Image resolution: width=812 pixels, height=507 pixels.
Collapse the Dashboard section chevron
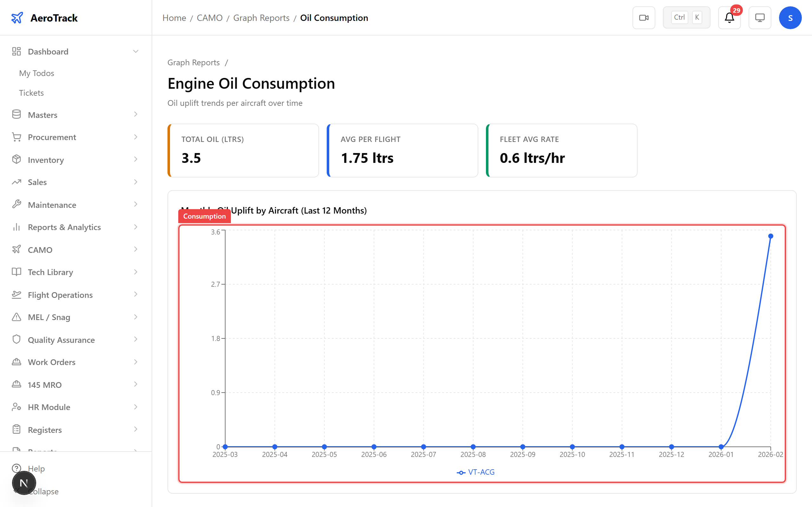135,51
